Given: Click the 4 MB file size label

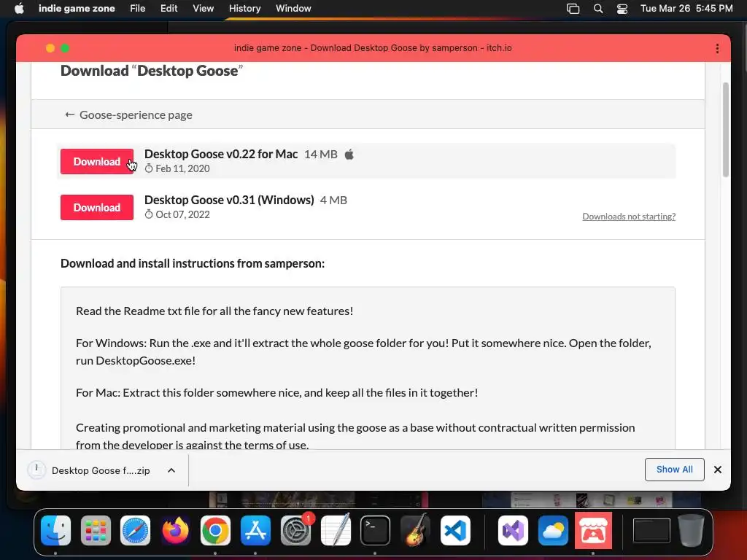Looking at the screenshot, I should click(x=333, y=200).
